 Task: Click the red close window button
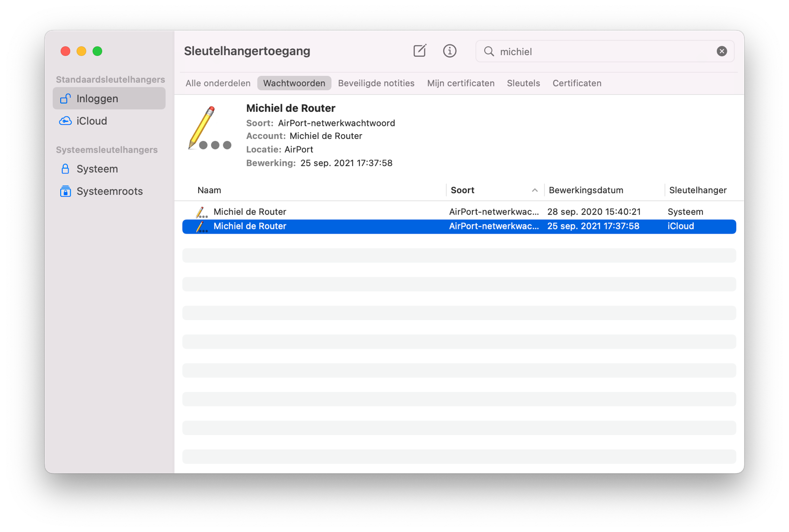point(65,51)
